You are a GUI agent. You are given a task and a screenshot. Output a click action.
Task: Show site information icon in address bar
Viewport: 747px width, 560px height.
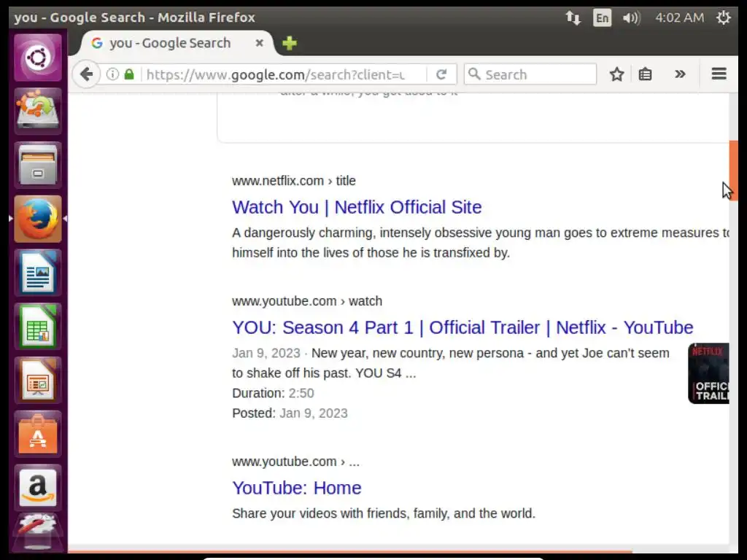coord(112,74)
